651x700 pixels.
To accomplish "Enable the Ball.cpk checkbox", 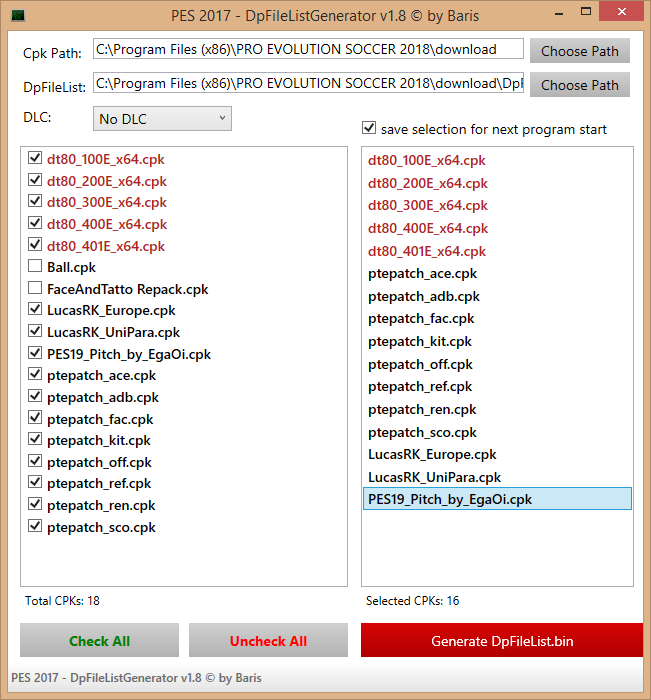I will point(35,266).
